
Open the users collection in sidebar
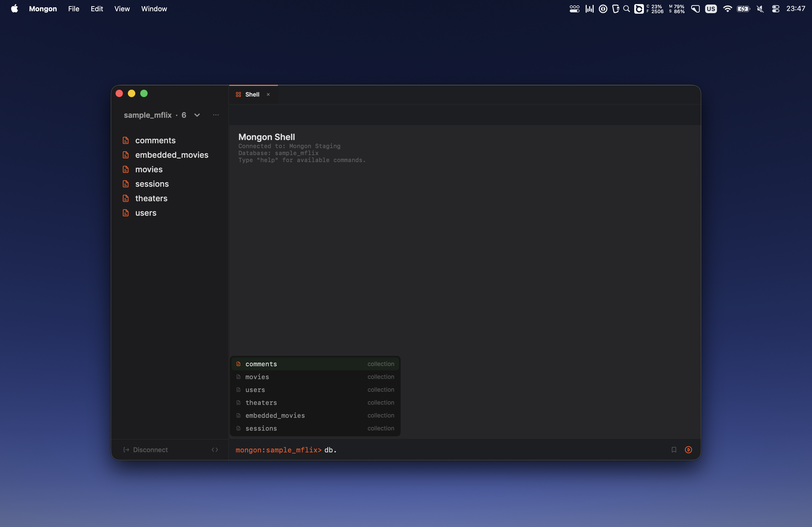pyautogui.click(x=146, y=213)
